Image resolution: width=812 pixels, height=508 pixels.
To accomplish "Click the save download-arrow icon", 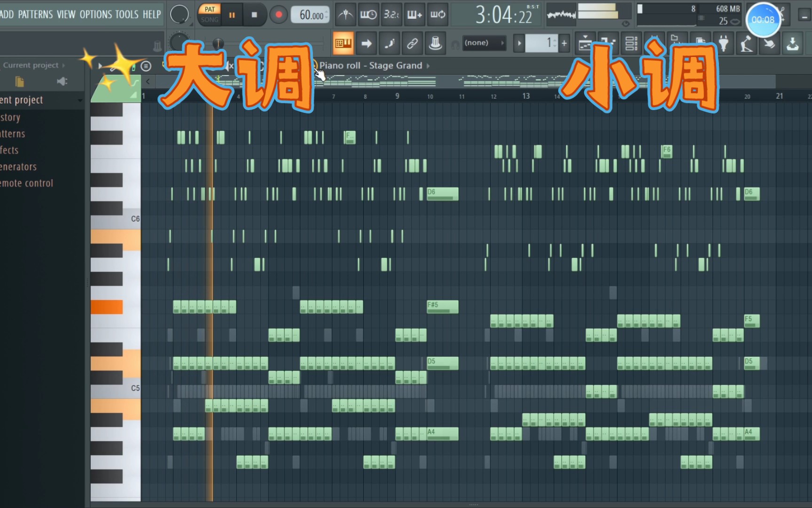I will click(x=793, y=44).
